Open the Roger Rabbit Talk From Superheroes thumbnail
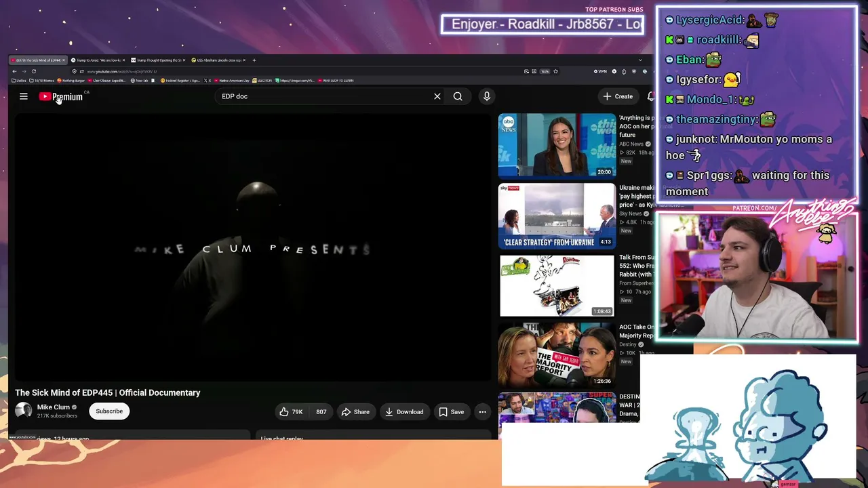The width and height of the screenshot is (868, 488). point(557,285)
